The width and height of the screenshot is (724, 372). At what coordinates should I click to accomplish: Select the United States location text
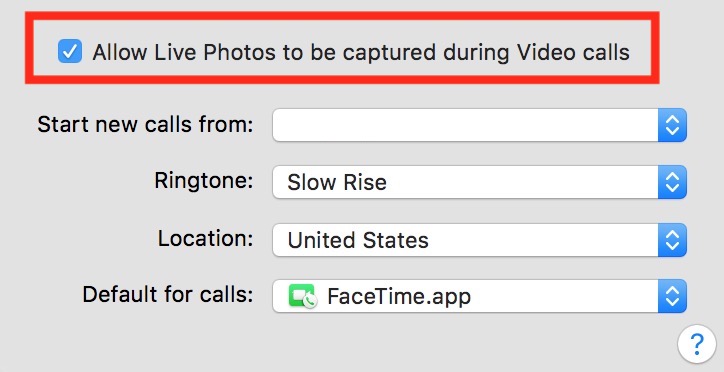coord(358,240)
